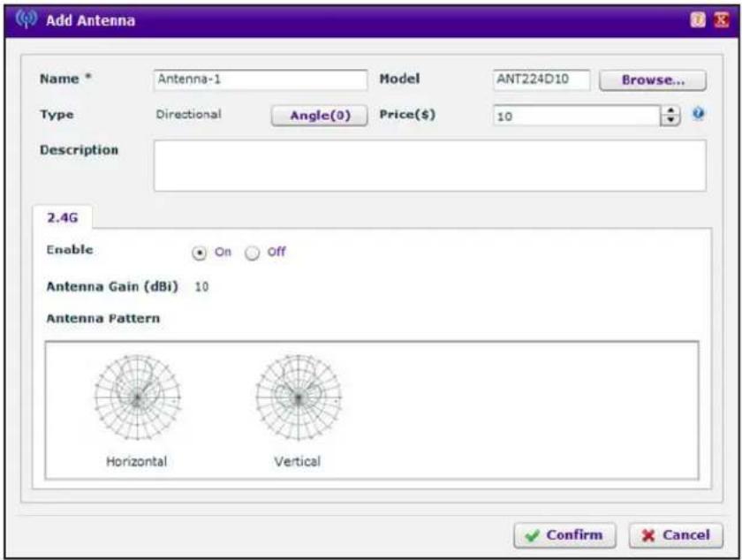Image resolution: width=742 pixels, height=560 pixels.
Task: Click the Add Antenna title text
Action: click(90, 20)
